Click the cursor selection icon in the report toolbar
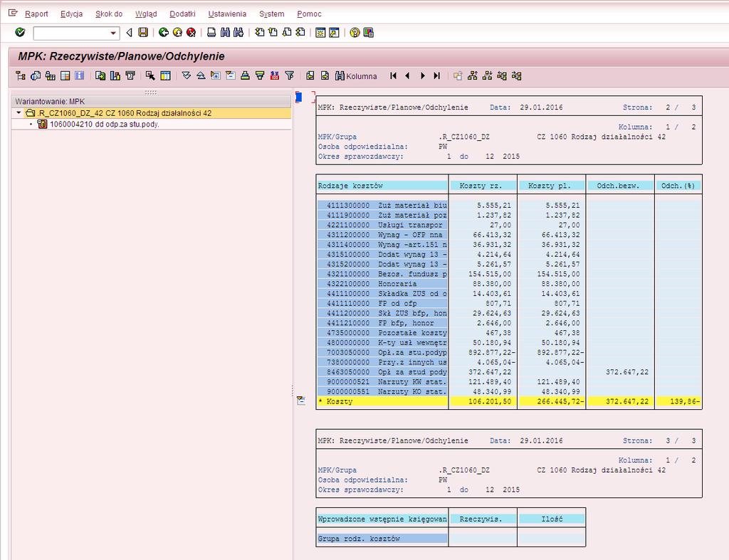 [x=150, y=75]
